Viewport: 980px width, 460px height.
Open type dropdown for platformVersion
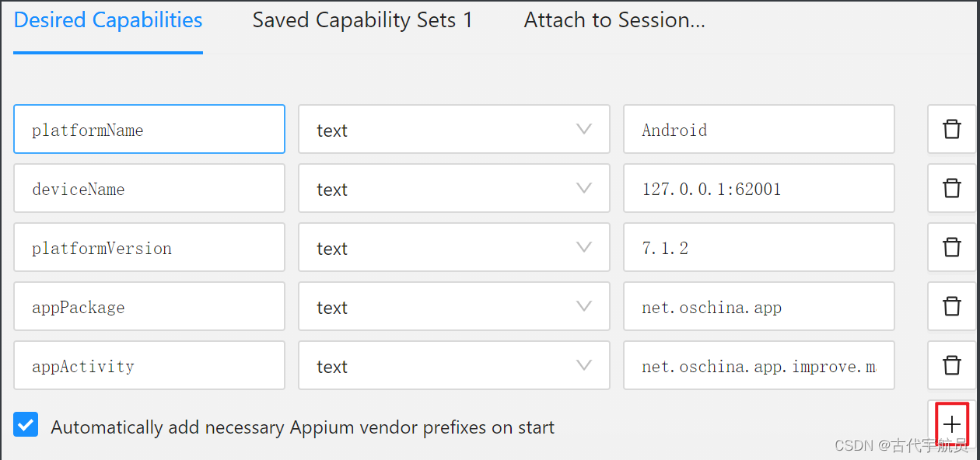point(453,248)
